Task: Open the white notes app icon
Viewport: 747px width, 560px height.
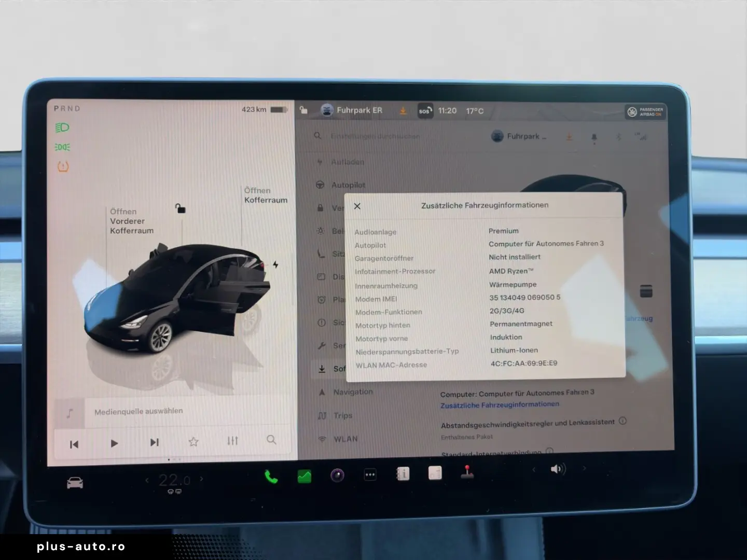Action: 435,472
